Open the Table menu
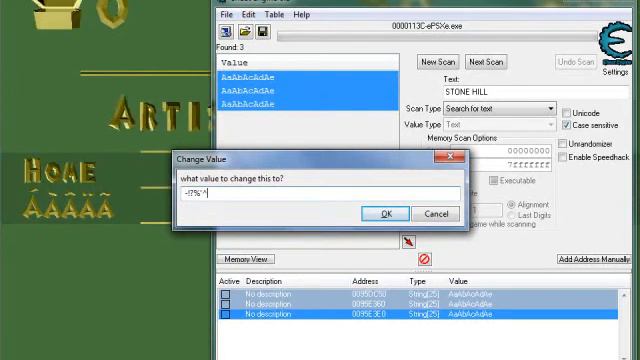Viewport: 640px width, 360px height. point(274,15)
